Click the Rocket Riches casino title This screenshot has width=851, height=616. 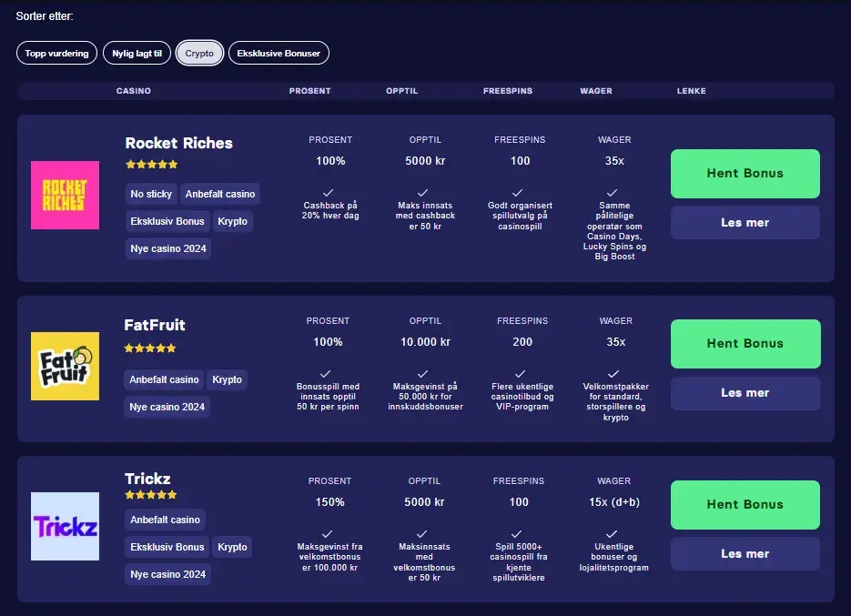click(x=178, y=143)
